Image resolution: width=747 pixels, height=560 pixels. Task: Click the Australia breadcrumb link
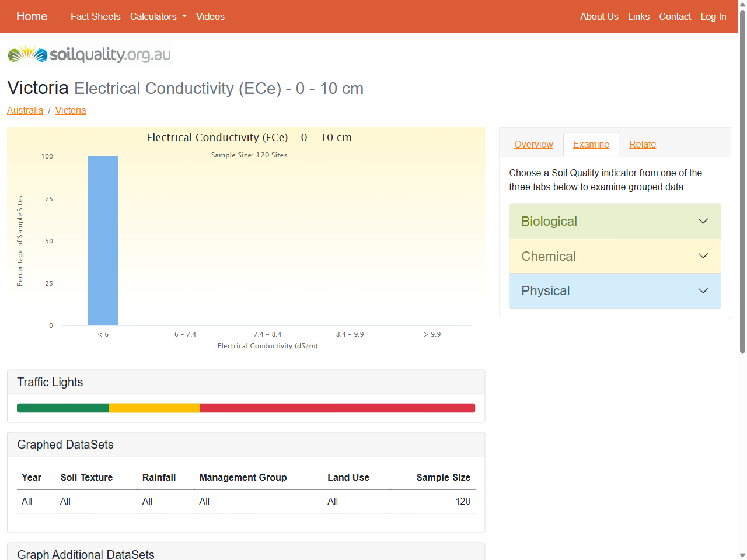pyautogui.click(x=25, y=110)
